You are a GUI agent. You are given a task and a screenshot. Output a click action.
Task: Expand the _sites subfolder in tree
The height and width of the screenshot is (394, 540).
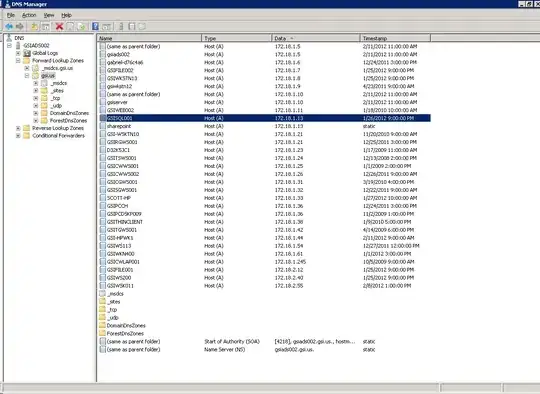35,91
